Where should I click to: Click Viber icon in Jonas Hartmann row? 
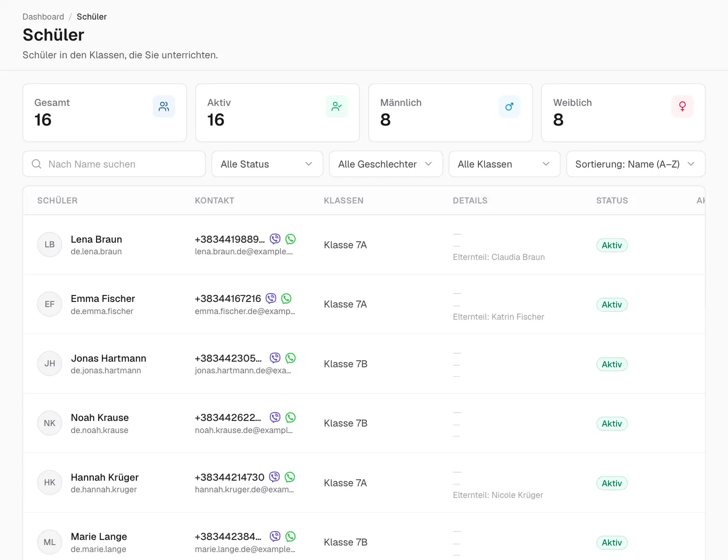coord(275,358)
